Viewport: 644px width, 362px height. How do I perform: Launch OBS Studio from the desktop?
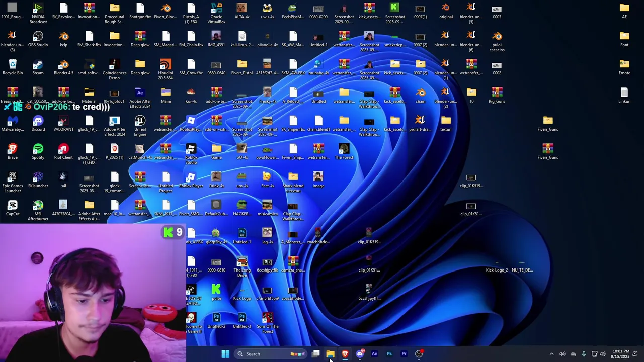[x=38, y=39]
